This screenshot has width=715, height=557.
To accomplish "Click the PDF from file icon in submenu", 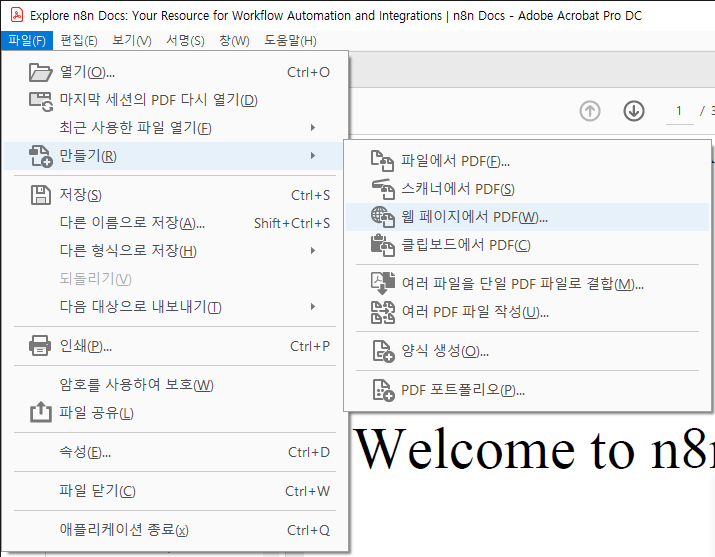I will coord(382,161).
